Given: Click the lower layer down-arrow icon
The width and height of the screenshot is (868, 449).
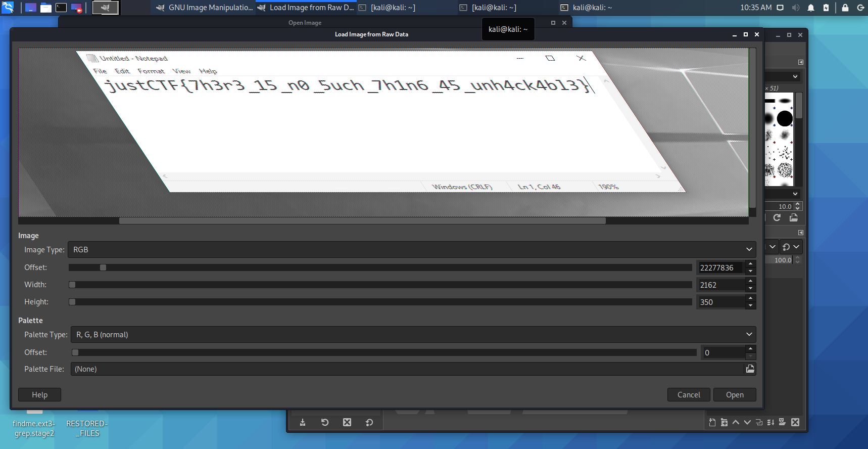Looking at the screenshot, I should 747,422.
